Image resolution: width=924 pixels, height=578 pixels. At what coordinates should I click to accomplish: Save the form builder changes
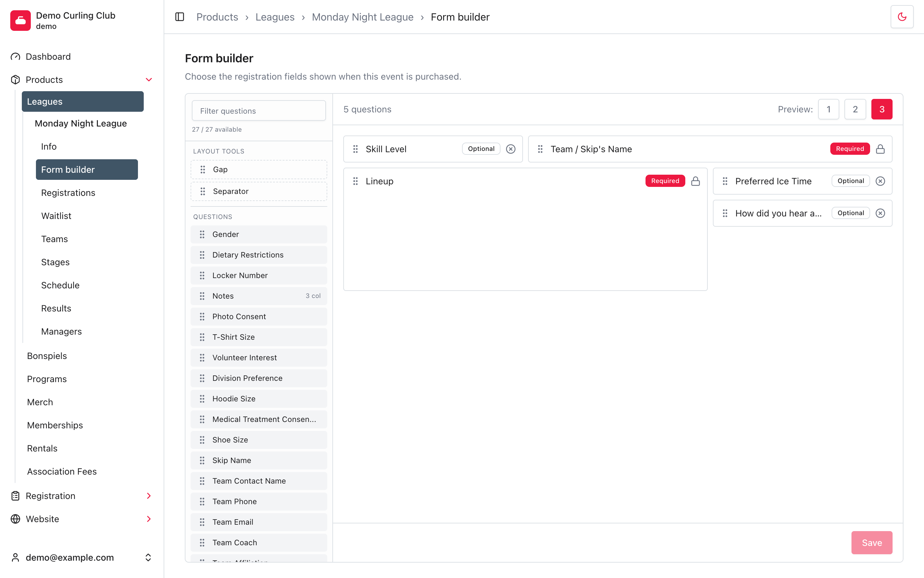pos(872,542)
